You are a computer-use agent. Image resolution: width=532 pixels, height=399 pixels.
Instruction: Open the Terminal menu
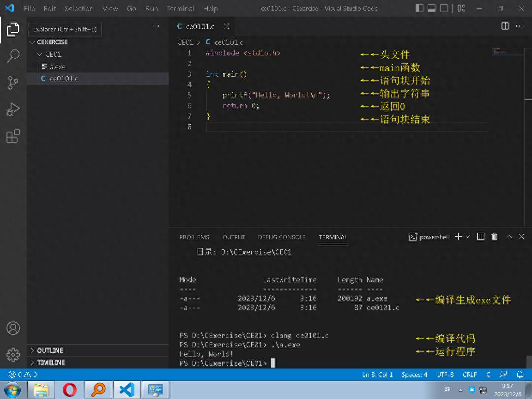click(180, 8)
